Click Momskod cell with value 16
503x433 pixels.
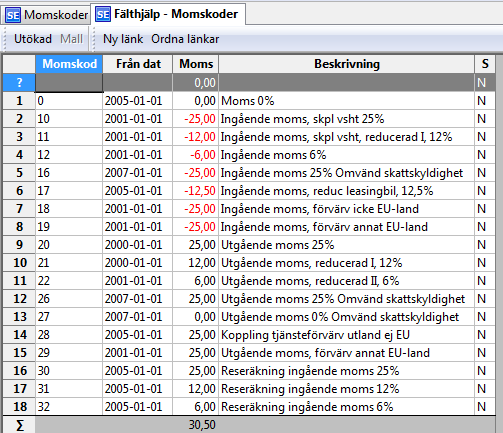point(69,173)
